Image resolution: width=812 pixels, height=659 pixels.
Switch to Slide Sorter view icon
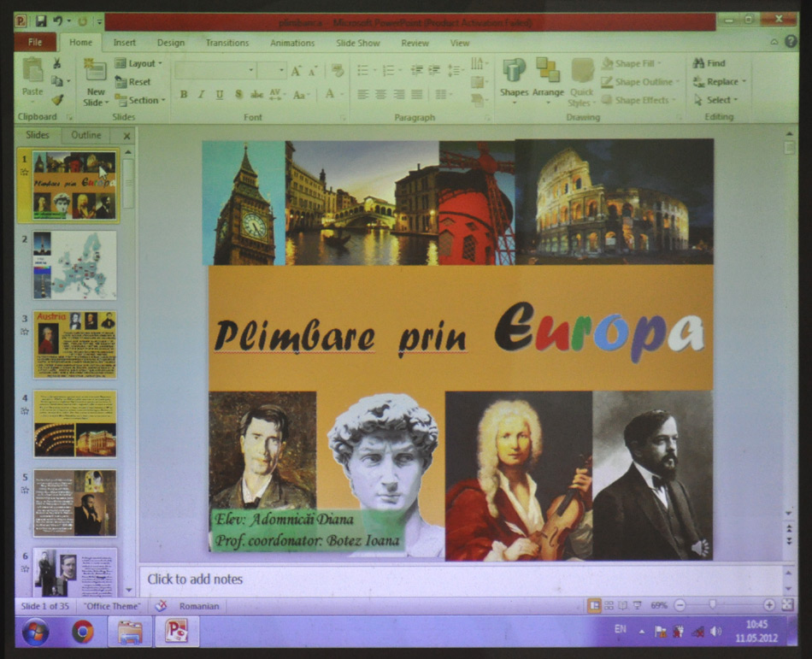pyautogui.click(x=609, y=605)
